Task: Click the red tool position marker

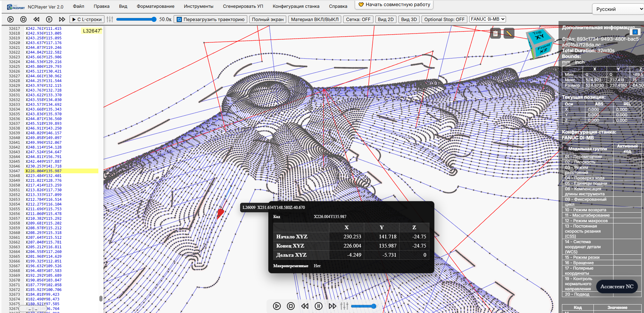Action: [220, 213]
